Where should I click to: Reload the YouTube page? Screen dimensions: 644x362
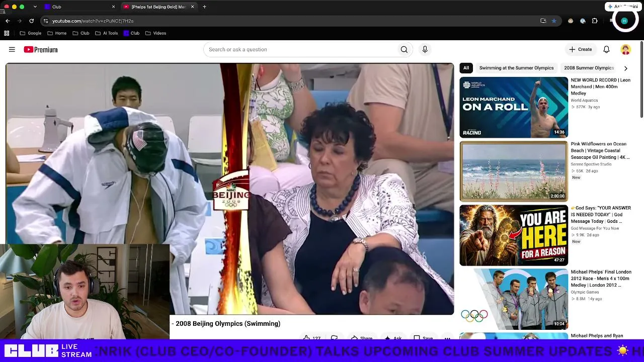coord(31,21)
